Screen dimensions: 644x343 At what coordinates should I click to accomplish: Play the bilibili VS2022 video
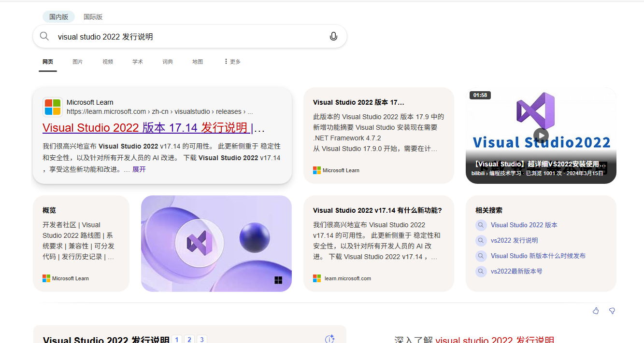pos(541,136)
